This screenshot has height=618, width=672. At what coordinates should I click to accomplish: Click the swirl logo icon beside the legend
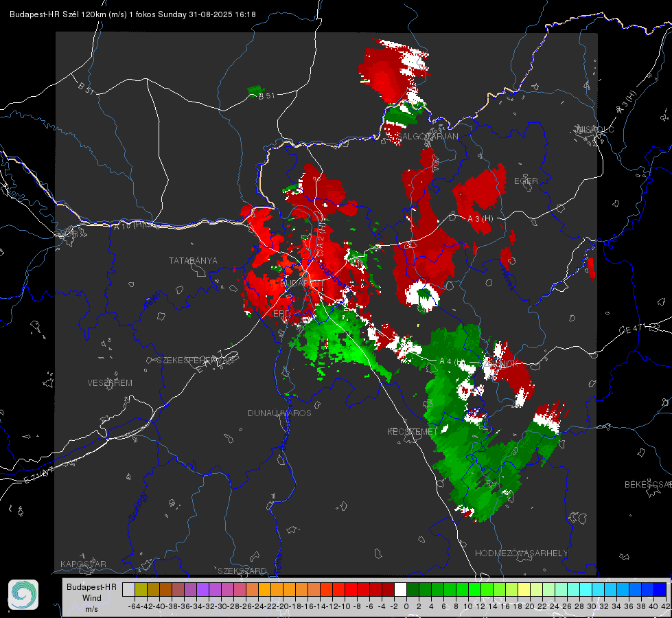point(23,595)
